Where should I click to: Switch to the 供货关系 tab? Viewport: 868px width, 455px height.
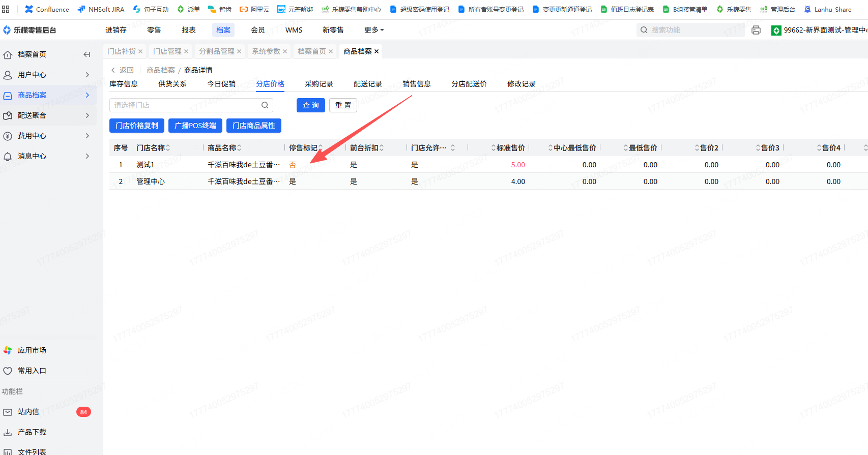pos(172,84)
